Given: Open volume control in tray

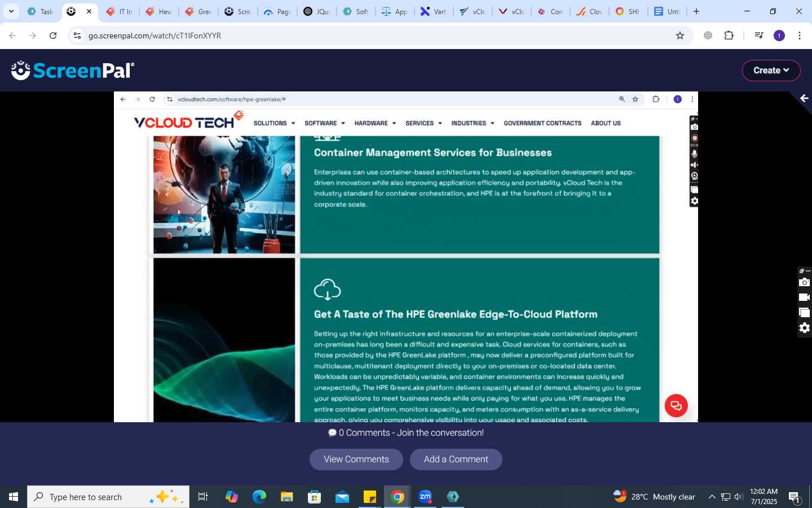Looking at the screenshot, I should point(739,497).
